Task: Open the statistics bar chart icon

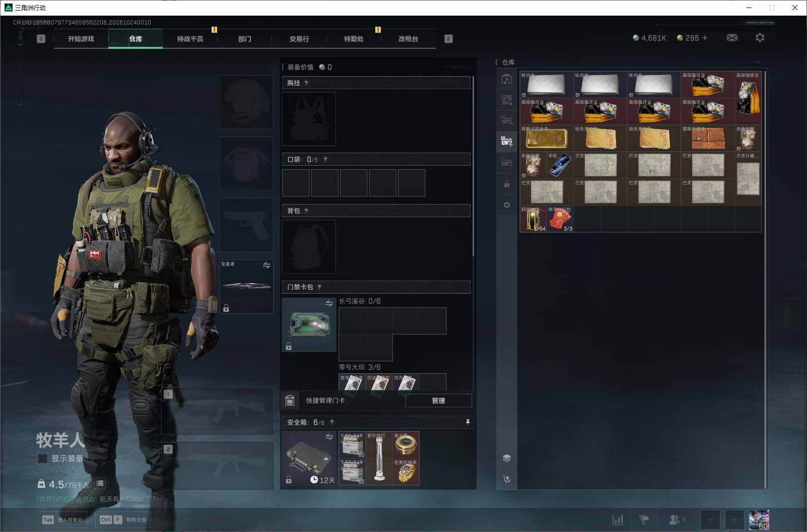Action: point(618,519)
